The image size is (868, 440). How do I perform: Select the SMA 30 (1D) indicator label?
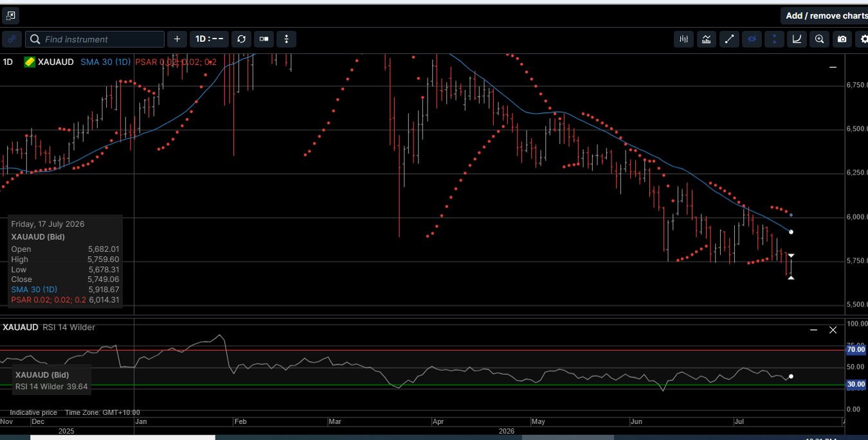click(105, 62)
